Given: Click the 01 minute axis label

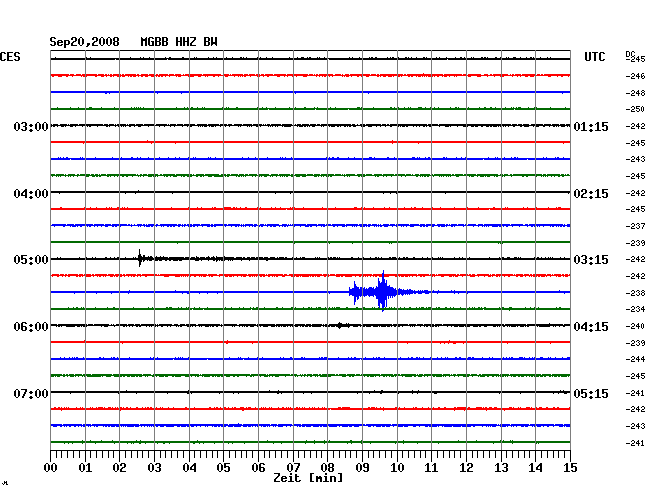Looking at the screenshot, I should 85,468.
